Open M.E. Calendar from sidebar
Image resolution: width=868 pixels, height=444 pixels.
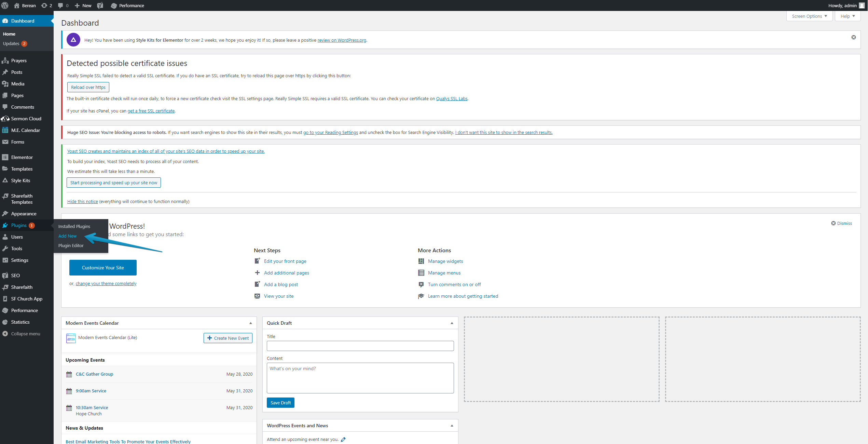[25, 130]
